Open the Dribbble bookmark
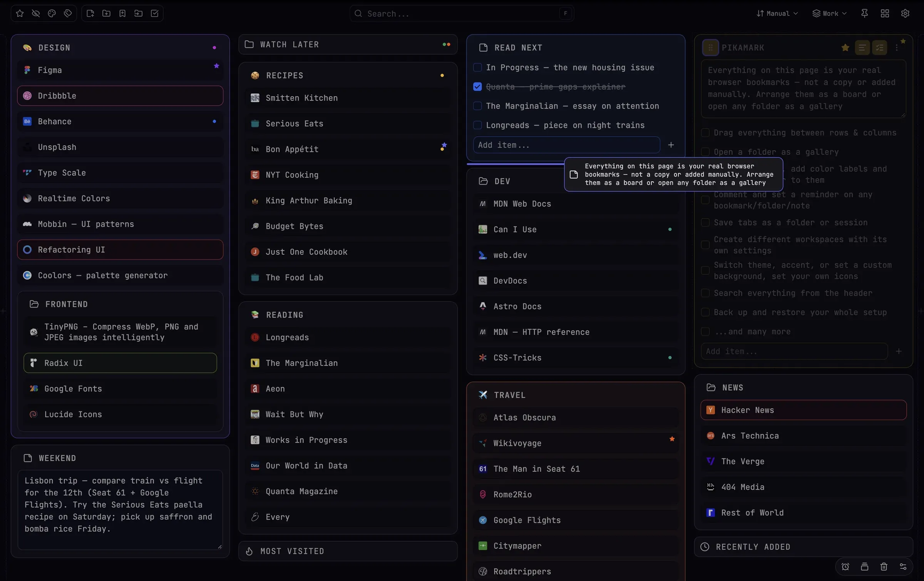This screenshot has width=924, height=581. [x=120, y=96]
